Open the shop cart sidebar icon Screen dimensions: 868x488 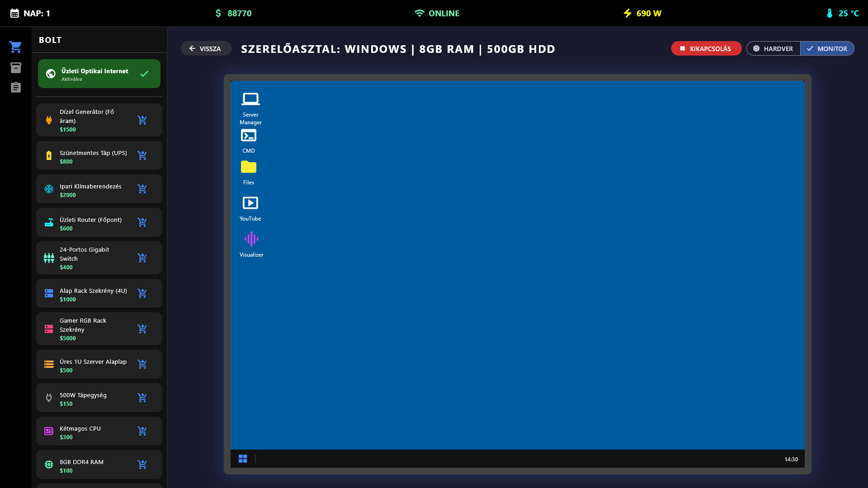pos(16,47)
